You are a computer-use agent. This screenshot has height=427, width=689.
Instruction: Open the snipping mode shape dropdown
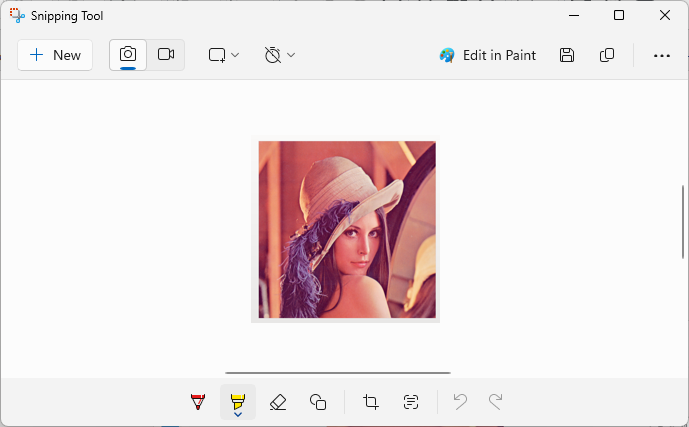224,55
